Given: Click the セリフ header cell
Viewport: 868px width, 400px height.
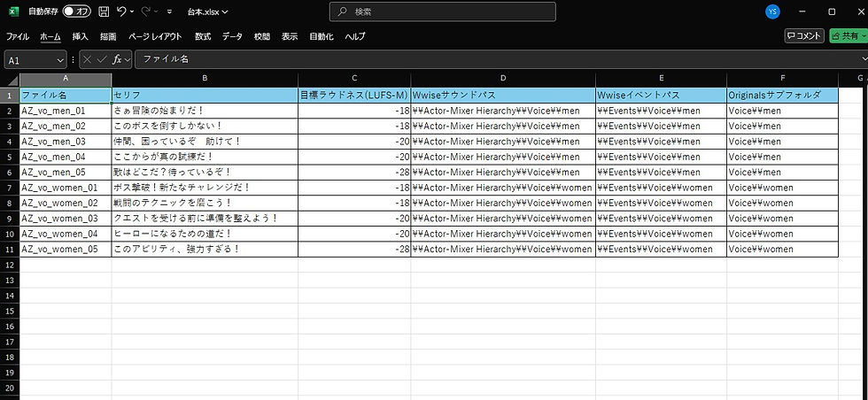Looking at the screenshot, I should [x=205, y=96].
